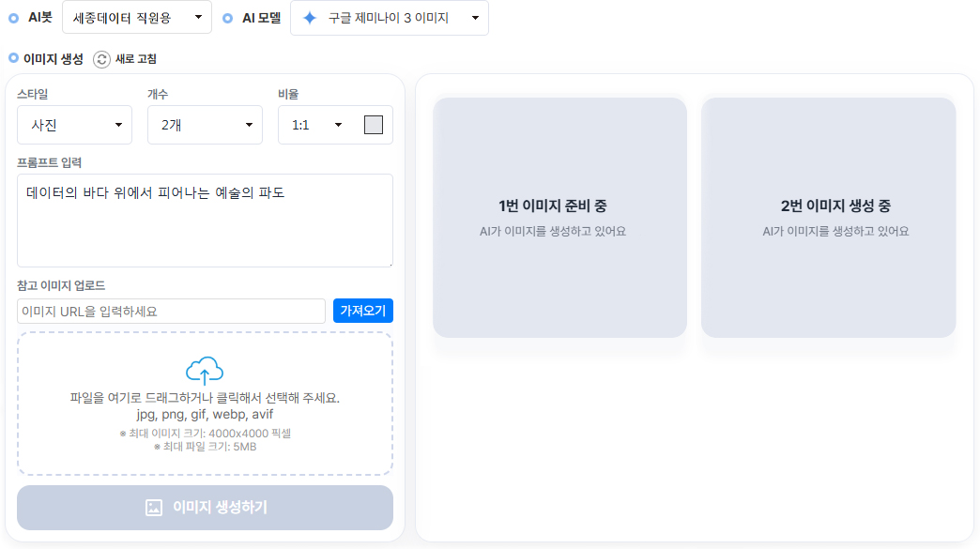The width and height of the screenshot is (980, 549).
Task: Open the 개수 dropdown showing 2개
Action: pyautogui.click(x=205, y=125)
